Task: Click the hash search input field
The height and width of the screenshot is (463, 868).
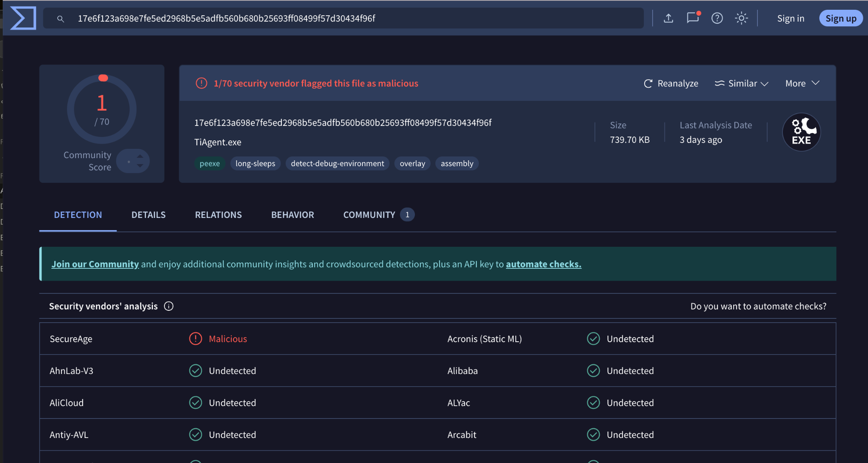Action: pos(343,18)
